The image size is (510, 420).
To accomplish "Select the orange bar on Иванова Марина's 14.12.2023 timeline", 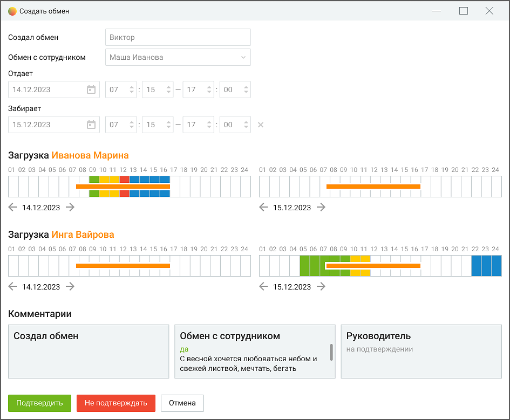I will (123, 187).
